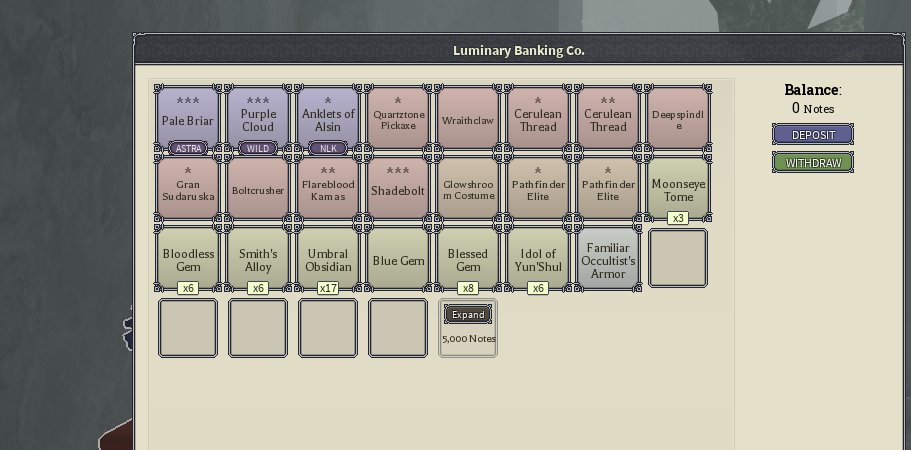Click the x3 count on Moonseye Tome
Screen dimensions: 911x450
678,218
